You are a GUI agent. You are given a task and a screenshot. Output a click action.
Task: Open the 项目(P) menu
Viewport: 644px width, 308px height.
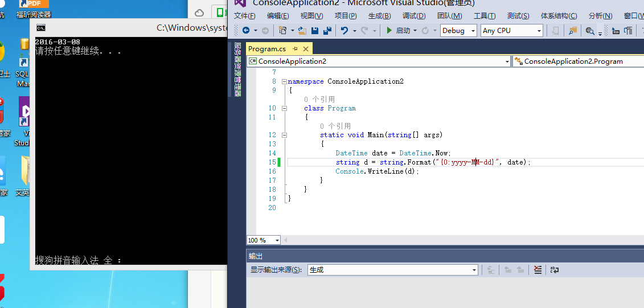click(346, 15)
